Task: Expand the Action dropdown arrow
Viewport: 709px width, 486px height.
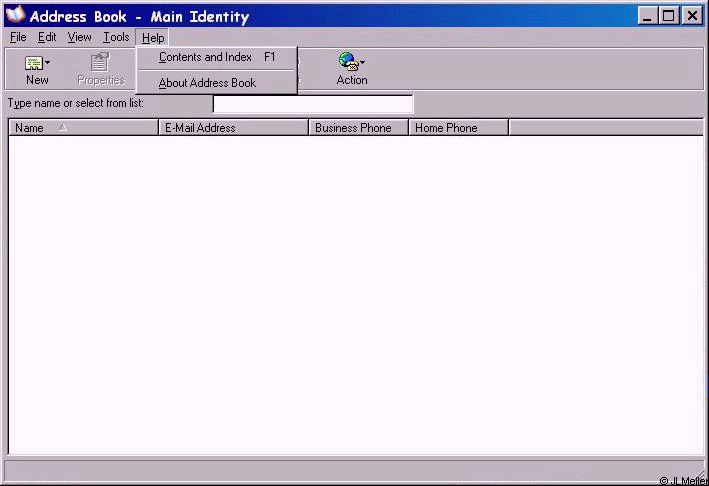Action: click(361, 63)
